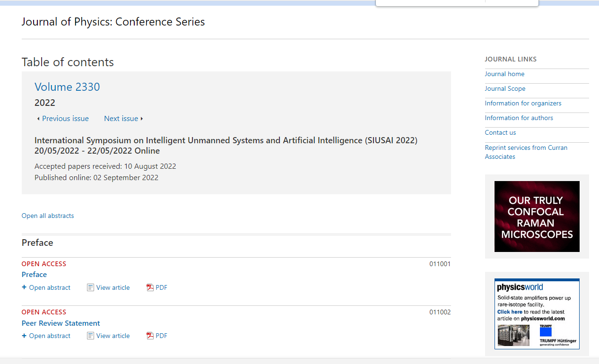
Task: Open Journal home in Journal Links
Action: click(504, 74)
